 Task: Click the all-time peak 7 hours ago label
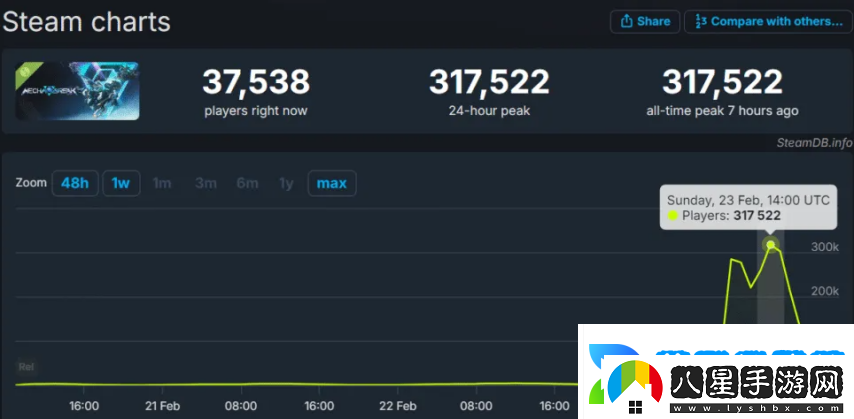pyautogui.click(x=722, y=111)
